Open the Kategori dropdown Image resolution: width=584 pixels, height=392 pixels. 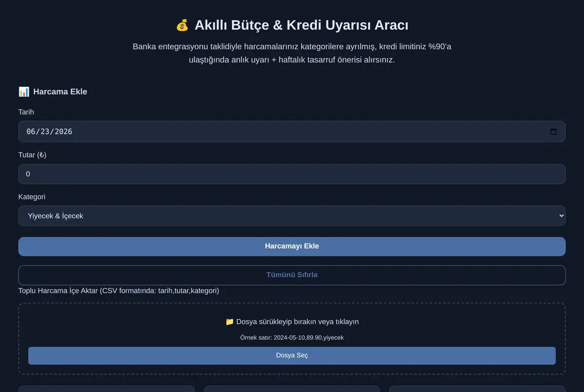tap(292, 216)
